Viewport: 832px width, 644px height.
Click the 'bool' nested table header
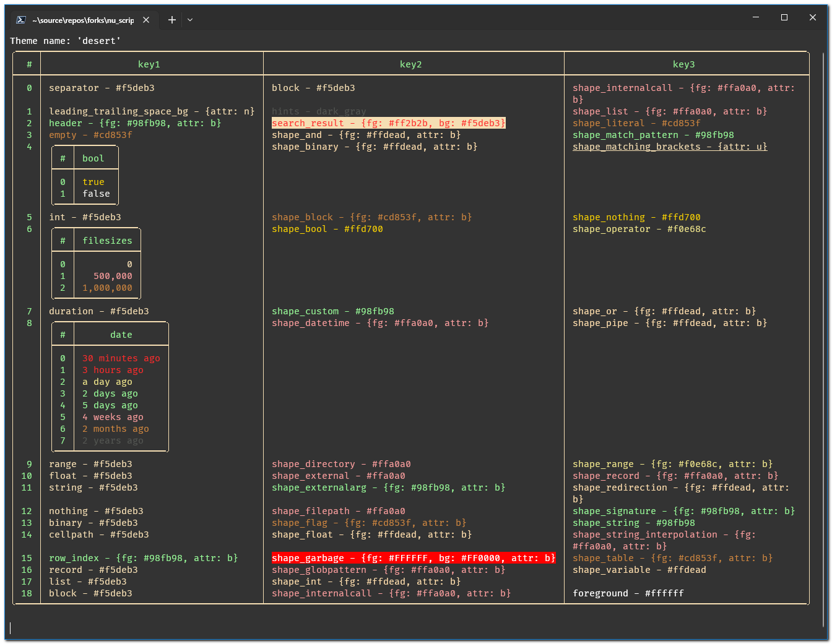(x=93, y=158)
